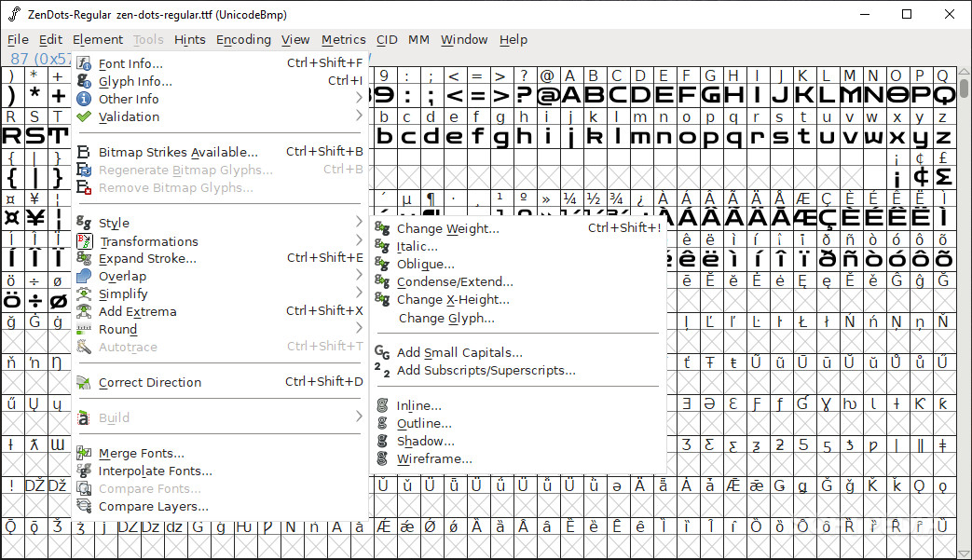Click the Glyph Info icon

tap(84, 81)
